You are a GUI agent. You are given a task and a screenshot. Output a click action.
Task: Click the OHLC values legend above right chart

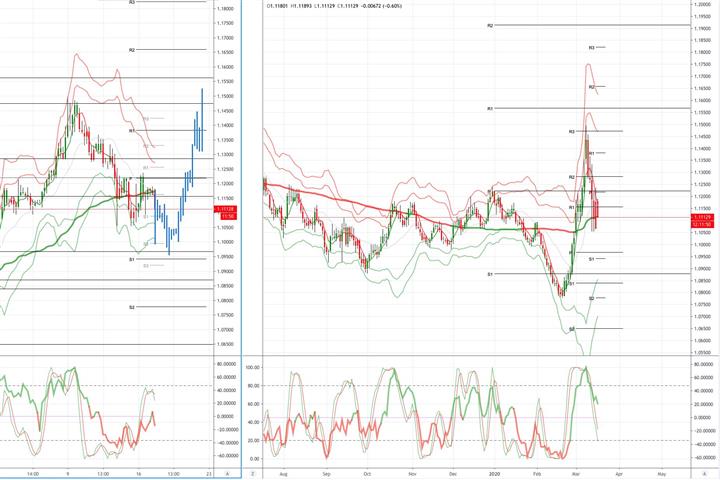pos(334,6)
